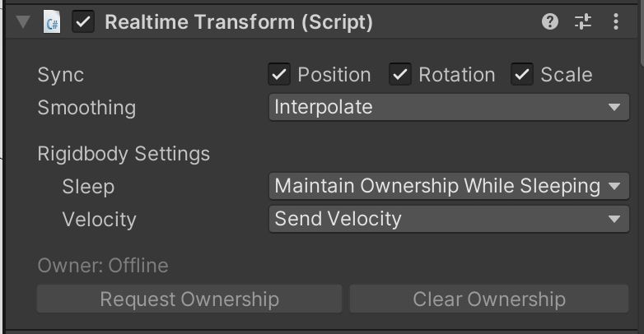Click the Velocity property label
644x334 pixels.
coord(99,220)
